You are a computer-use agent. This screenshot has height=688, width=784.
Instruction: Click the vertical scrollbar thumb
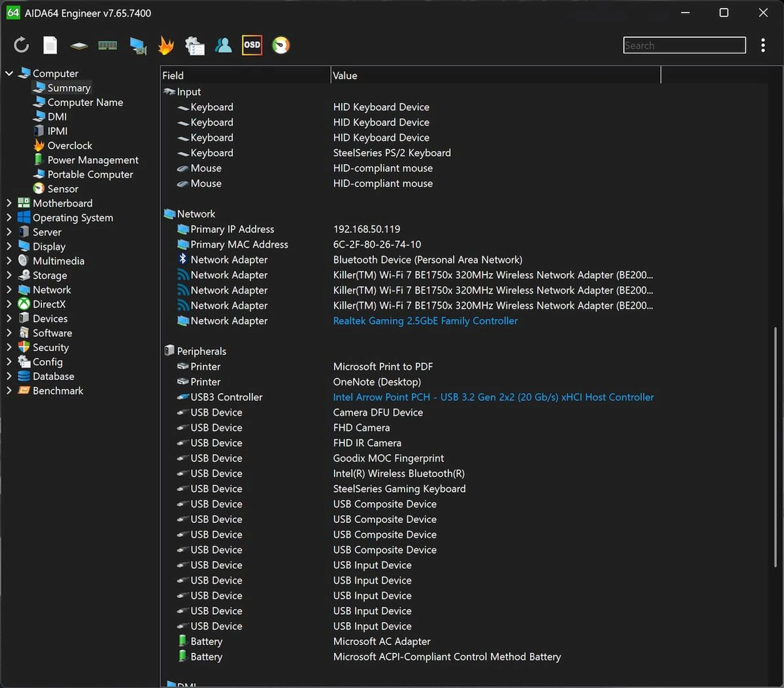coord(775,447)
